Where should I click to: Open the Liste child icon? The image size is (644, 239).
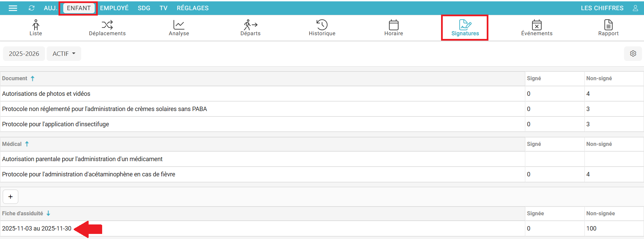pos(36,25)
